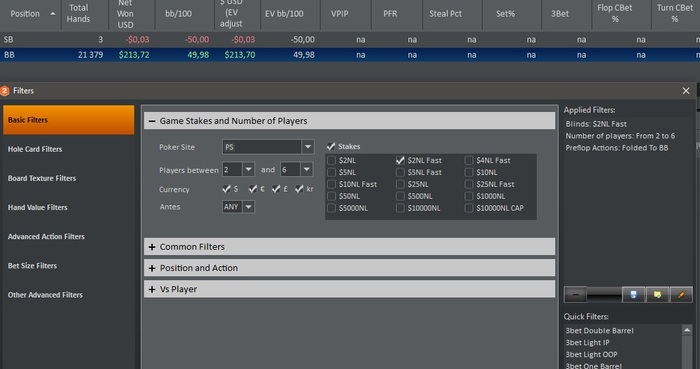Open the Board Texture Filters tab
Image resolution: width=700 pixels, height=369 pixels.
[68, 178]
